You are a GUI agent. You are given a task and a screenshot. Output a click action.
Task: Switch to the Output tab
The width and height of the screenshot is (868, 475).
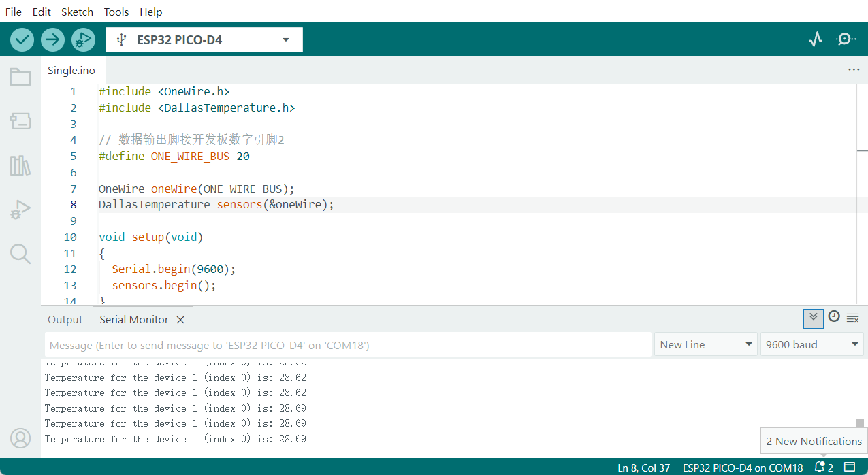[x=65, y=320]
